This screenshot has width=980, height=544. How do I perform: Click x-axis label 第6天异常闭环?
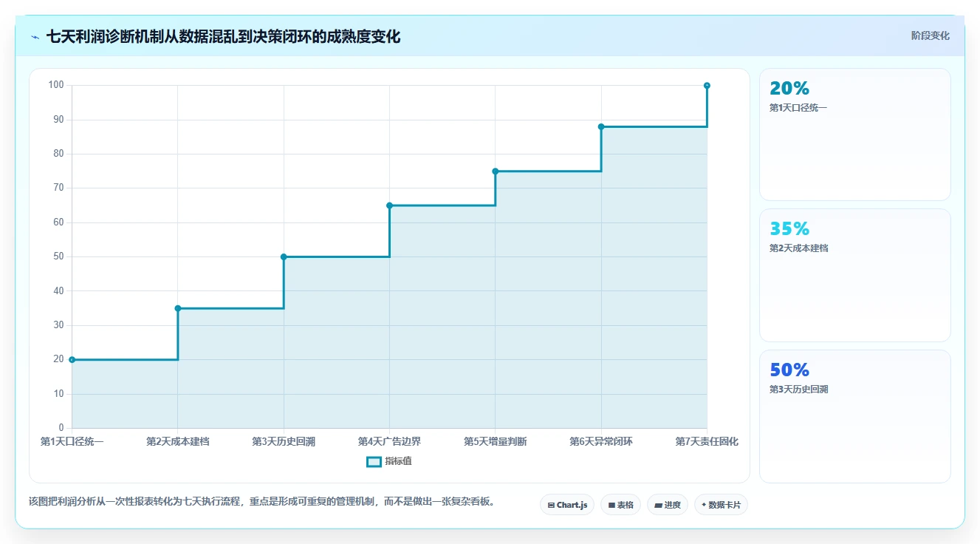pyautogui.click(x=601, y=442)
